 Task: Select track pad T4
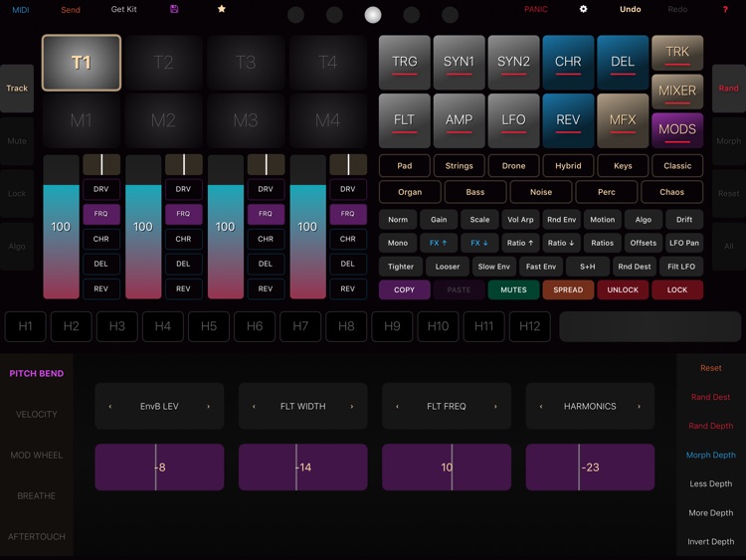tap(328, 63)
